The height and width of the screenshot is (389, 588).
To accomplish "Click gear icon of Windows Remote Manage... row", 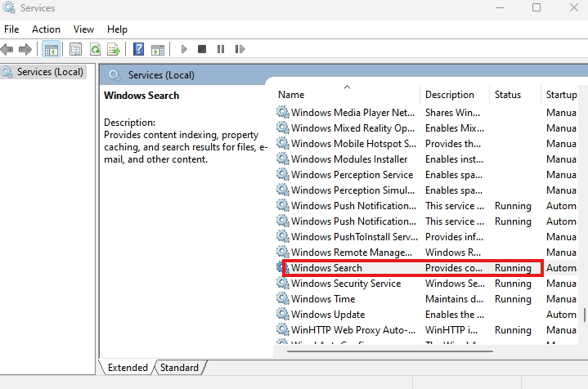I will (283, 252).
